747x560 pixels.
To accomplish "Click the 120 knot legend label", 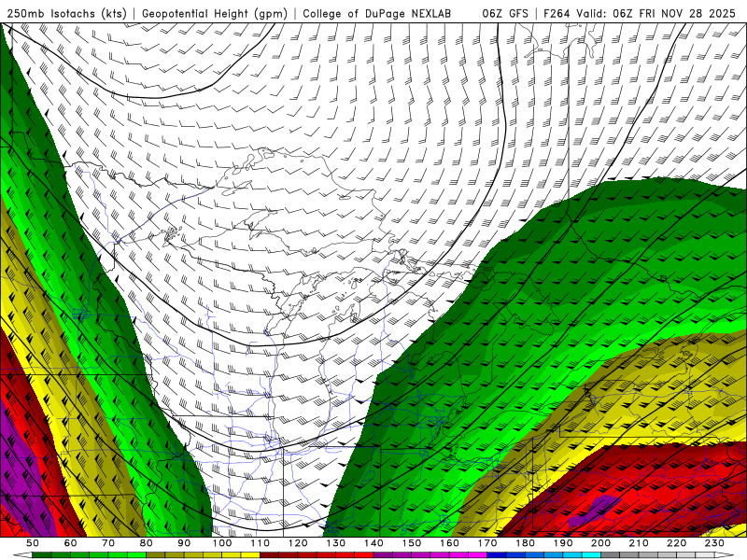I will (298, 543).
